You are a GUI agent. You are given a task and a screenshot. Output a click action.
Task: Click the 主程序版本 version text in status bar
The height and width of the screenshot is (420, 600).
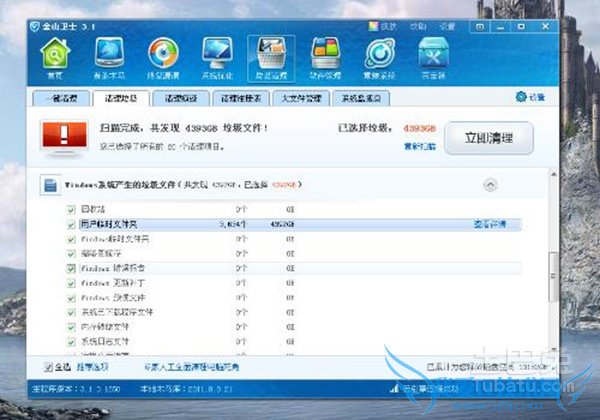coord(77,389)
